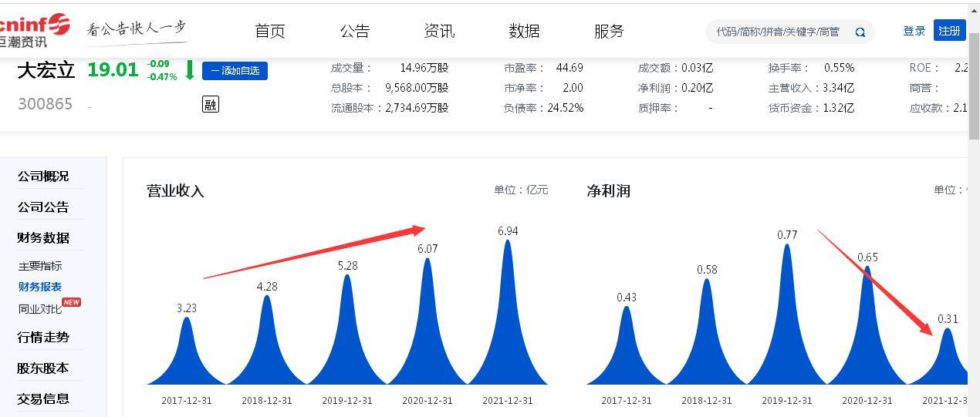Open the 公告 menu item

355,31
